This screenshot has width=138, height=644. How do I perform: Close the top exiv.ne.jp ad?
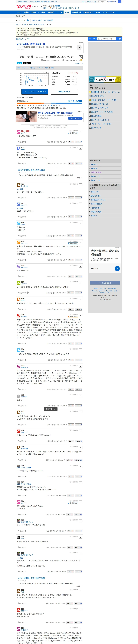click(x=83, y=43)
